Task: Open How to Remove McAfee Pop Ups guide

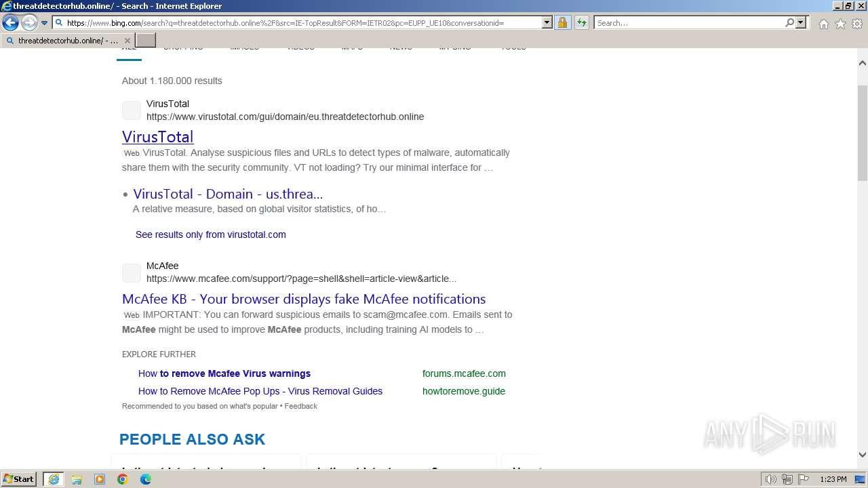Action: click(x=260, y=391)
